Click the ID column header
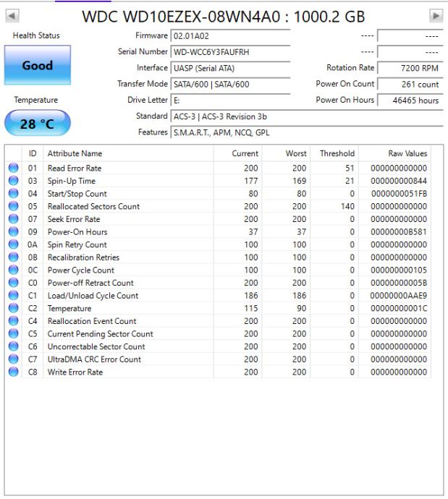 pyautogui.click(x=33, y=153)
